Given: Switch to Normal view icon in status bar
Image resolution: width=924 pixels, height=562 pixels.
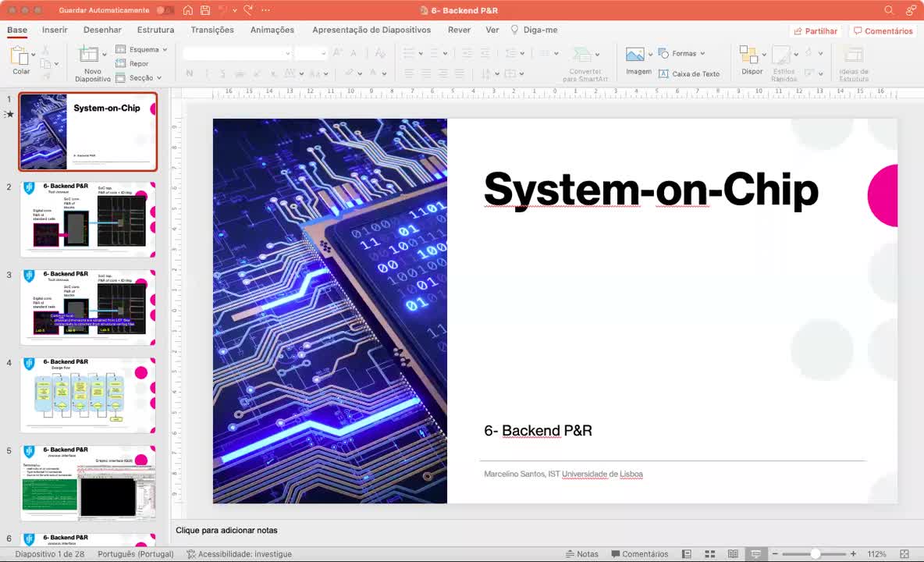Looking at the screenshot, I should [687, 553].
